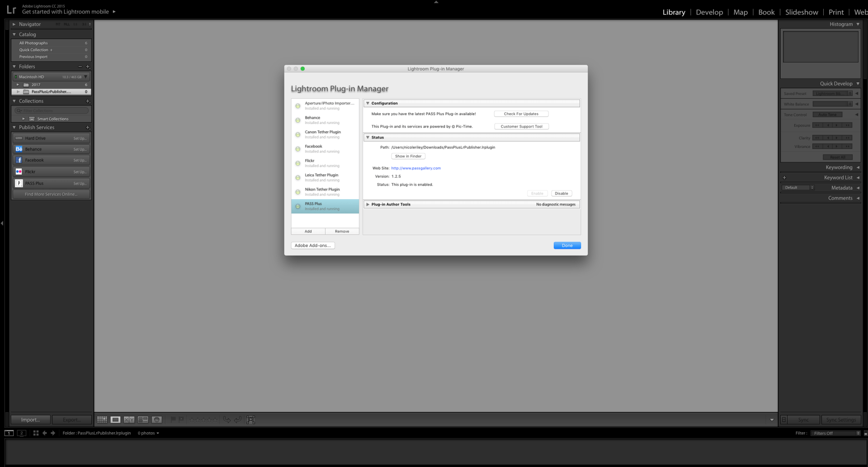Open Compare view (X|Y) in toolbar
Screen dimensions: 868x467
[129, 420]
